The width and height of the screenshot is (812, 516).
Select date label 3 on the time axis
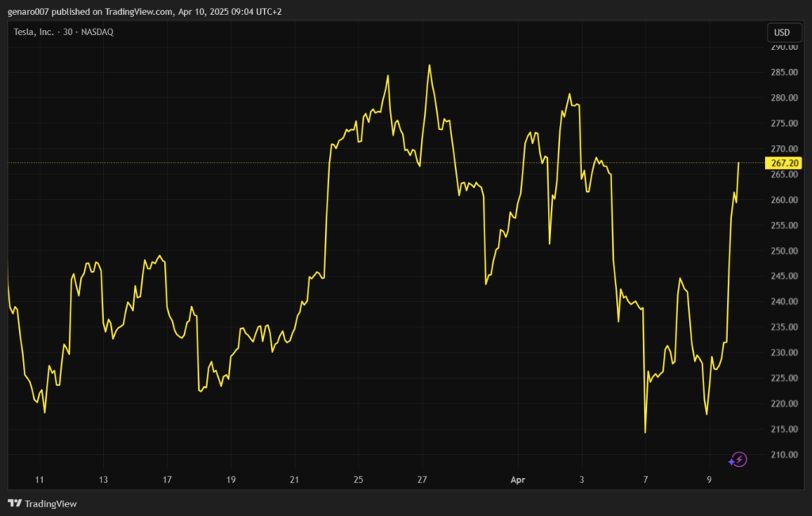(x=581, y=480)
